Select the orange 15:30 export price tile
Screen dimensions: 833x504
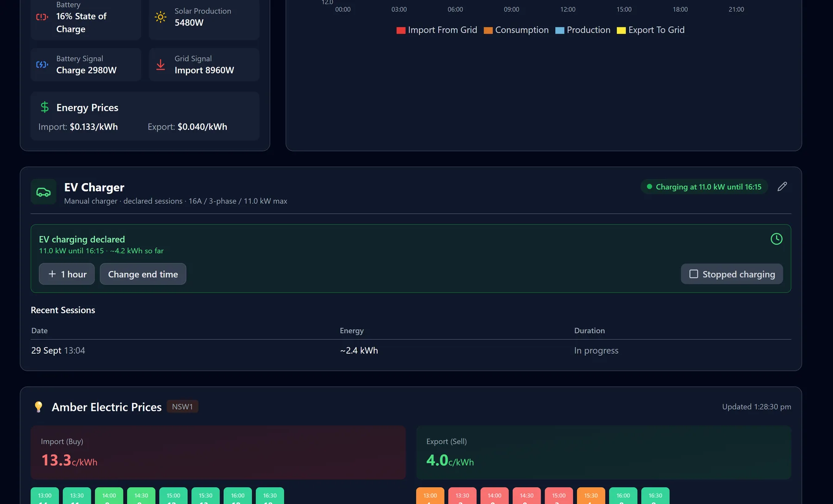[x=591, y=496]
